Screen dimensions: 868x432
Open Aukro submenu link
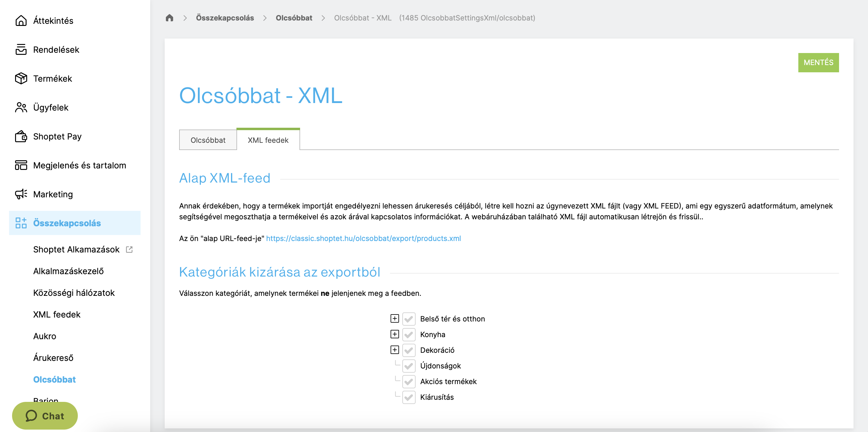coord(44,336)
